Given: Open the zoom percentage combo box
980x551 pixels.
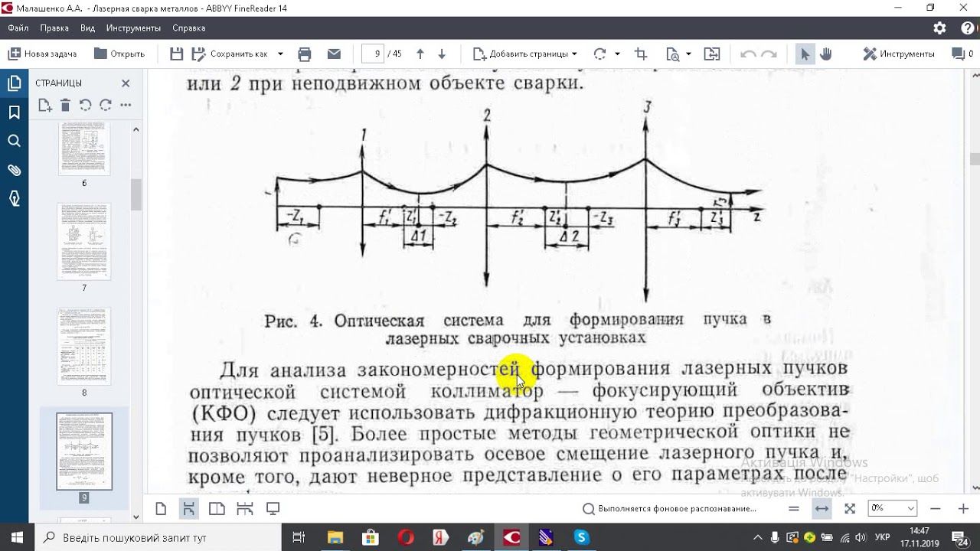Looking at the screenshot, I should [x=892, y=508].
